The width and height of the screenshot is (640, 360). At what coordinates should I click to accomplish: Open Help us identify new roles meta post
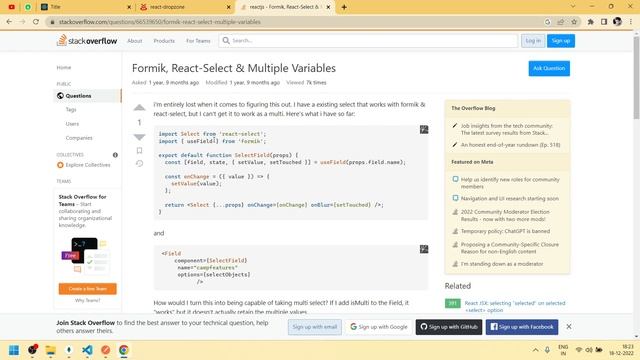(x=510, y=183)
